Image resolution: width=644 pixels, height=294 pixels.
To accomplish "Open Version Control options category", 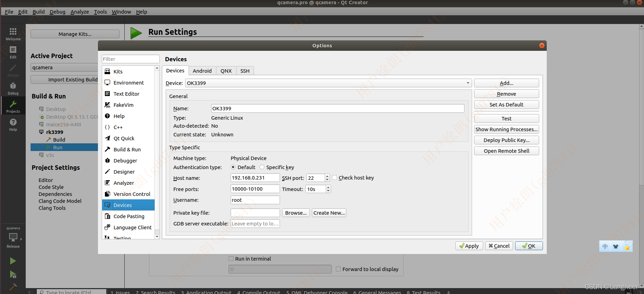I will coord(128,194).
